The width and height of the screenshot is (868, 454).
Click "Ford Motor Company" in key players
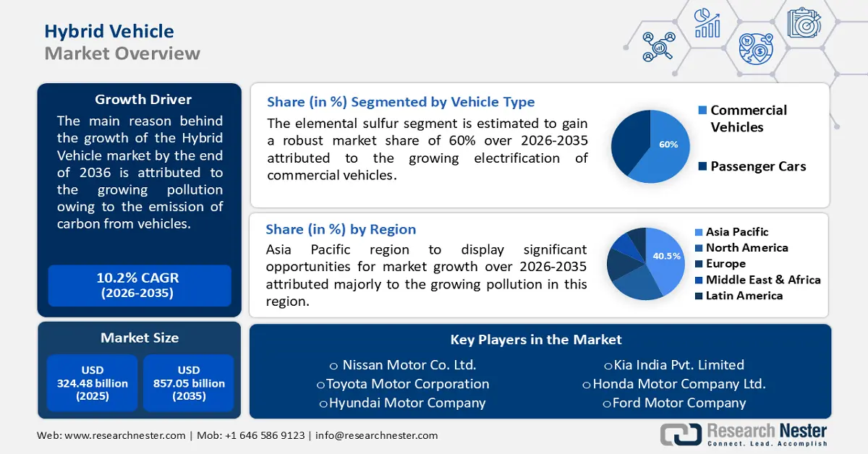coord(679,403)
